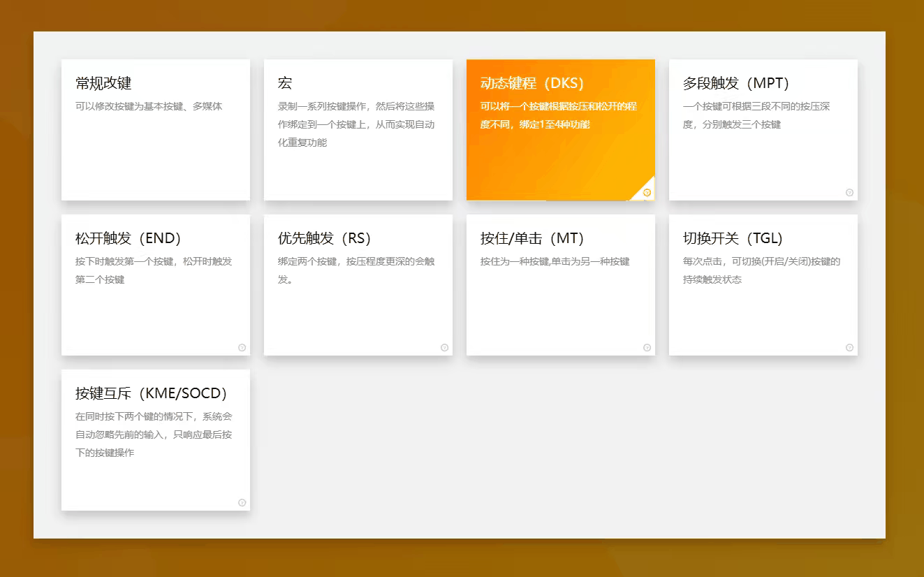
Task: Click the 宏 description about recording key operations
Action: tap(356, 124)
